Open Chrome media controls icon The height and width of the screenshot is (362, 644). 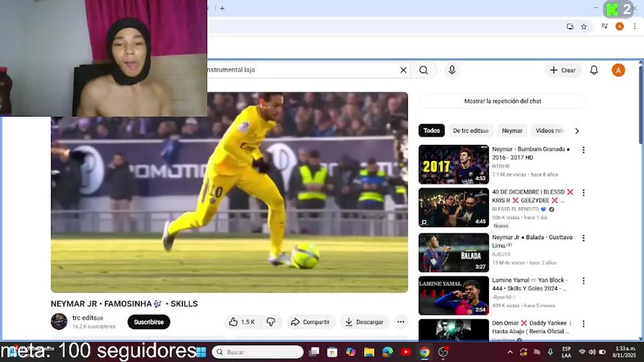(x=605, y=27)
